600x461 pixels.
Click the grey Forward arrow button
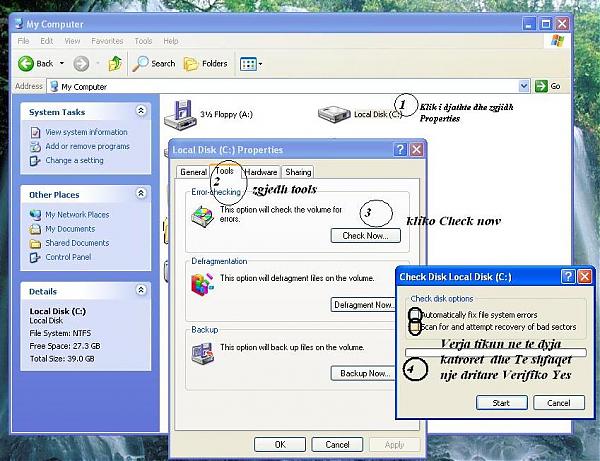pyautogui.click(x=81, y=64)
